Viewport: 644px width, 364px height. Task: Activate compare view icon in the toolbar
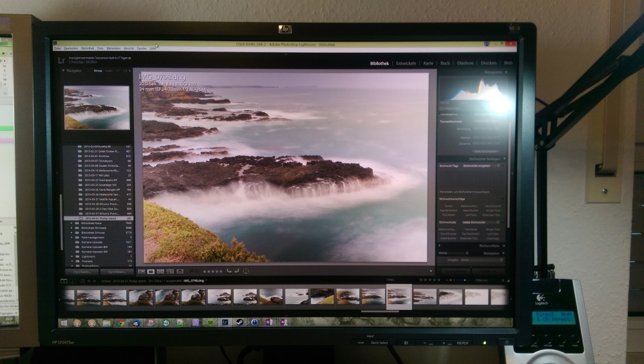click(160, 271)
